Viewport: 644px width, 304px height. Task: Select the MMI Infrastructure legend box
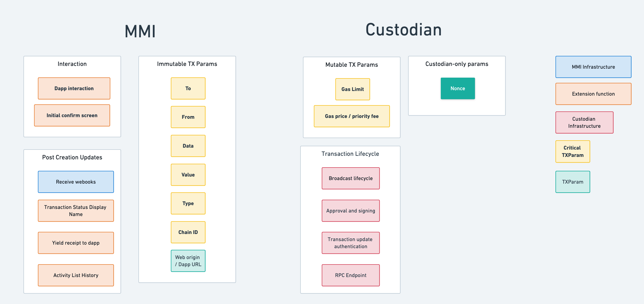593,67
